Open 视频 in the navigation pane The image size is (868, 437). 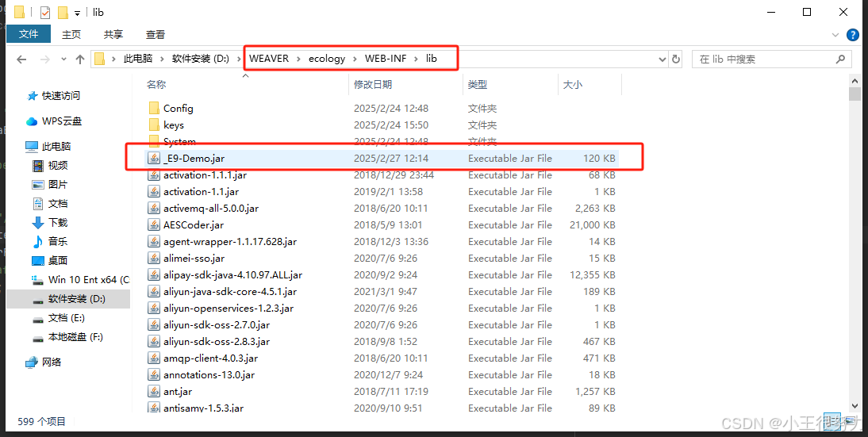point(58,166)
